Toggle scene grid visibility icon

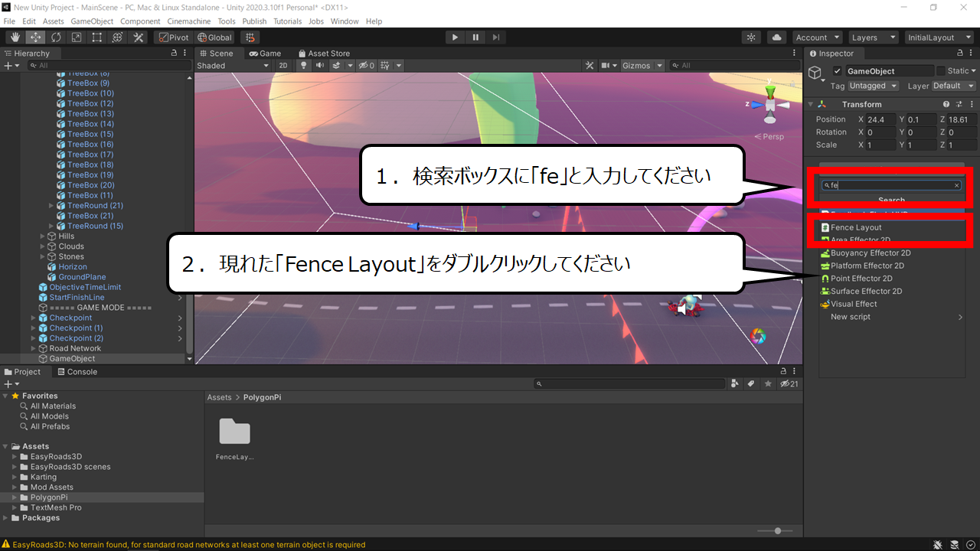pyautogui.click(x=386, y=66)
